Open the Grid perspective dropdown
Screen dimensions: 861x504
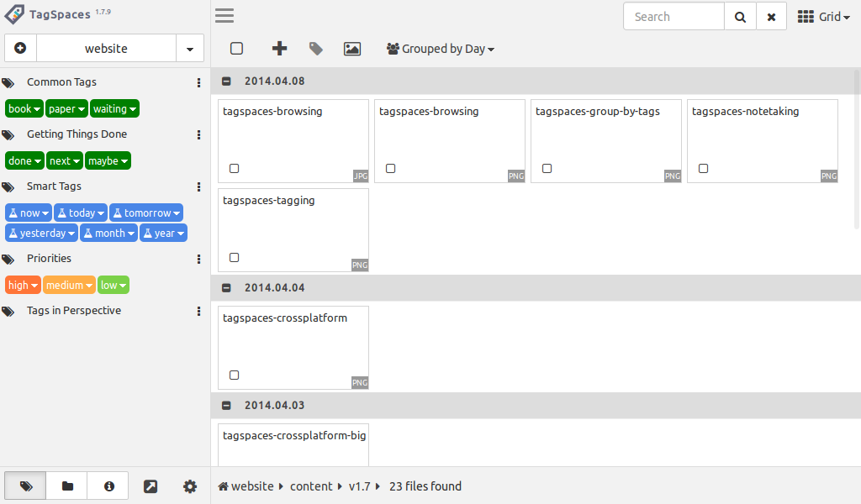click(x=824, y=17)
